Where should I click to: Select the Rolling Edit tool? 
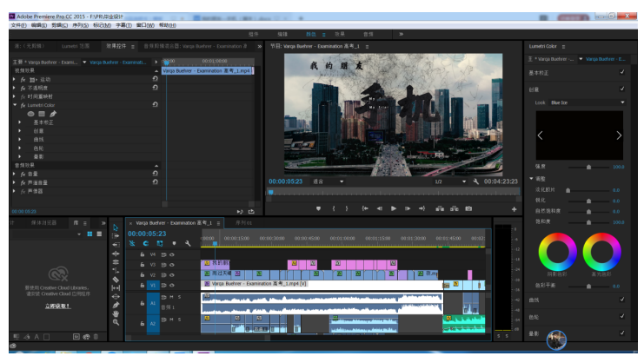click(116, 254)
